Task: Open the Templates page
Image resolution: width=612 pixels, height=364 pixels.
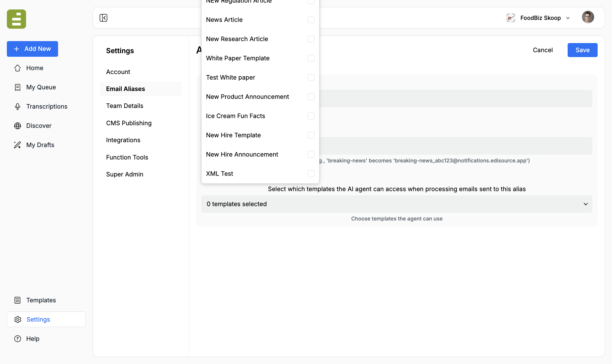Action: click(x=41, y=300)
